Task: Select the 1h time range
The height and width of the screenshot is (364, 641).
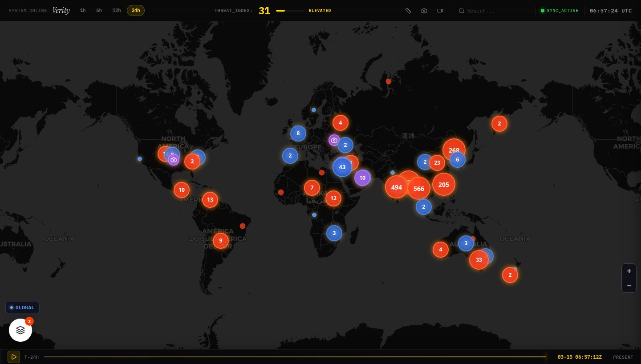Action: coord(83,10)
